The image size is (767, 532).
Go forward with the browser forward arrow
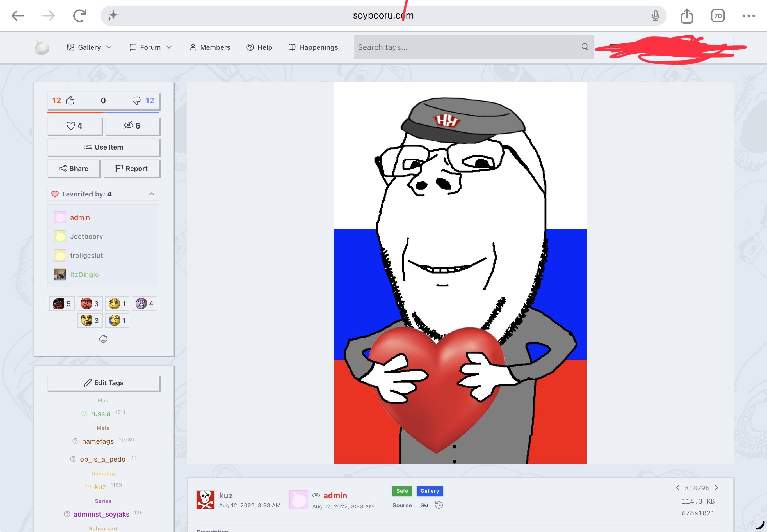pos(49,16)
